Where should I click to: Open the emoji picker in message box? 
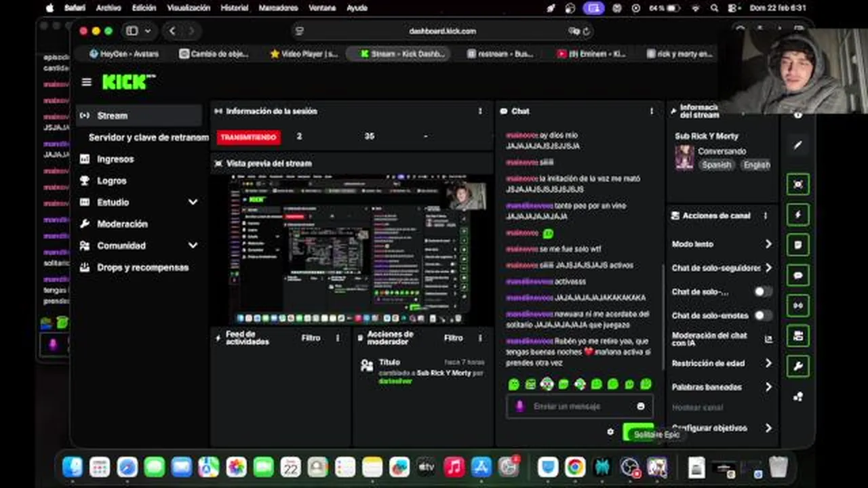[641, 407]
